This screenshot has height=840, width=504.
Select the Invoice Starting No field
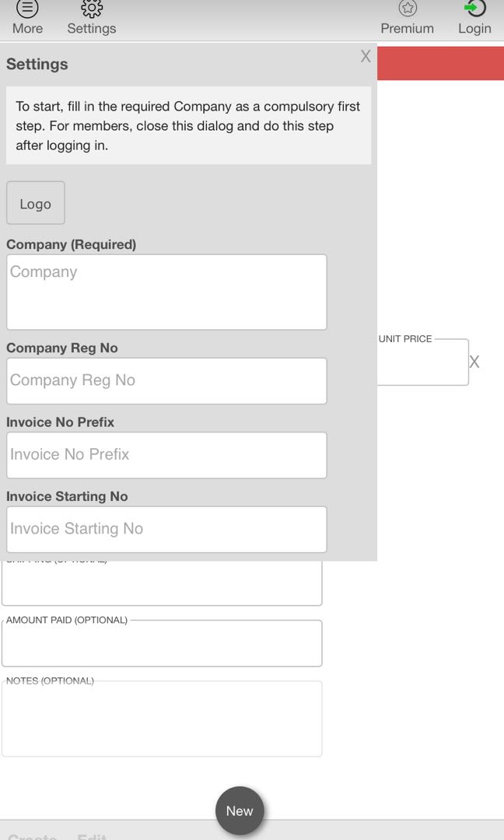click(x=166, y=529)
